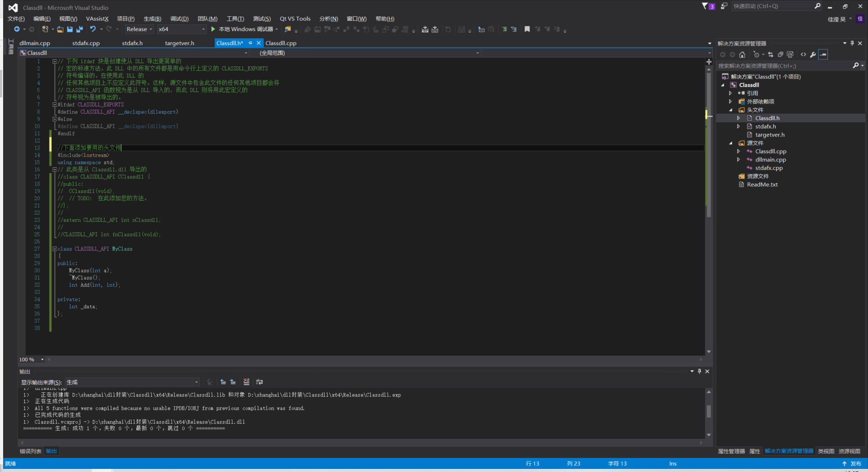Click the View Code icon in Solution Explorer
The height and width of the screenshot is (472, 868).
click(x=803, y=55)
